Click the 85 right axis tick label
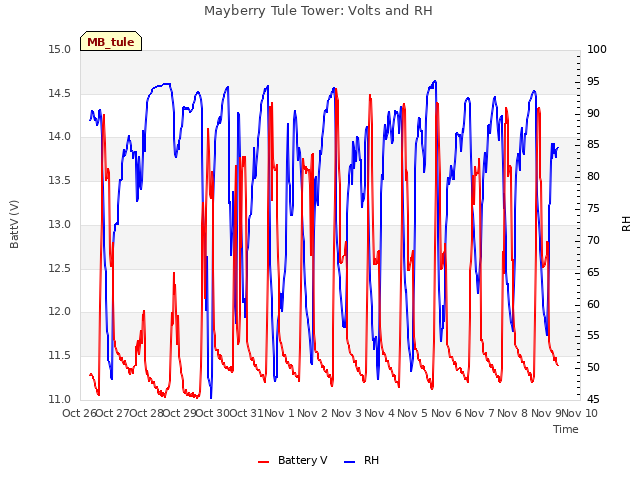The height and width of the screenshot is (480, 640). point(593,144)
